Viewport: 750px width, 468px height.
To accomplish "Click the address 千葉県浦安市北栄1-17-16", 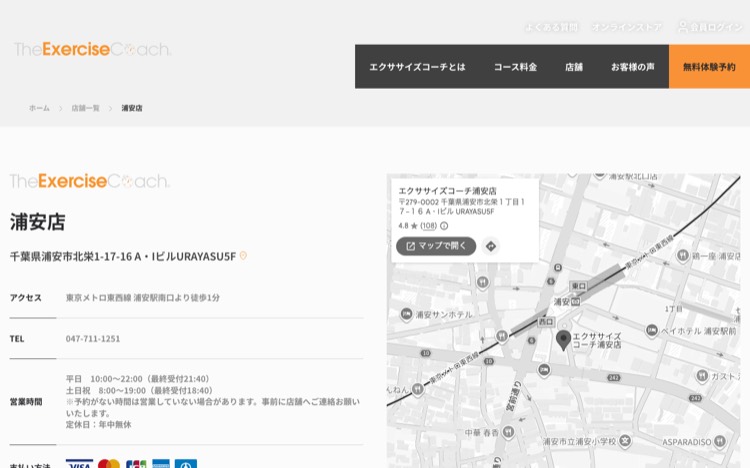I will coord(123,256).
